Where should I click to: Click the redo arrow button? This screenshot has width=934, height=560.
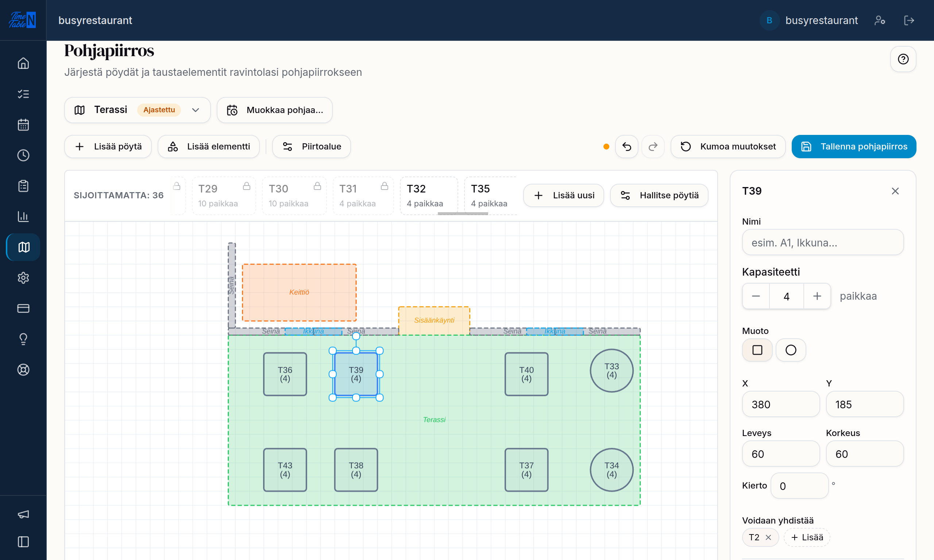653,147
